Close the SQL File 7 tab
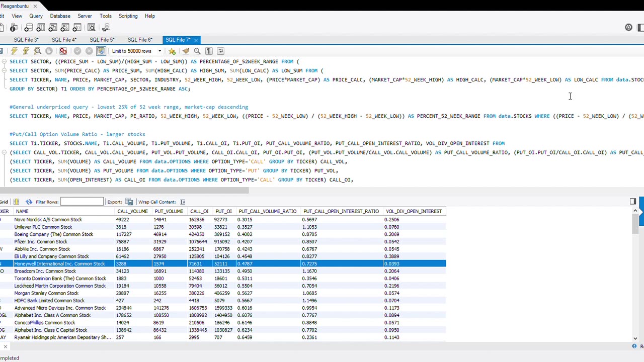 point(196,40)
